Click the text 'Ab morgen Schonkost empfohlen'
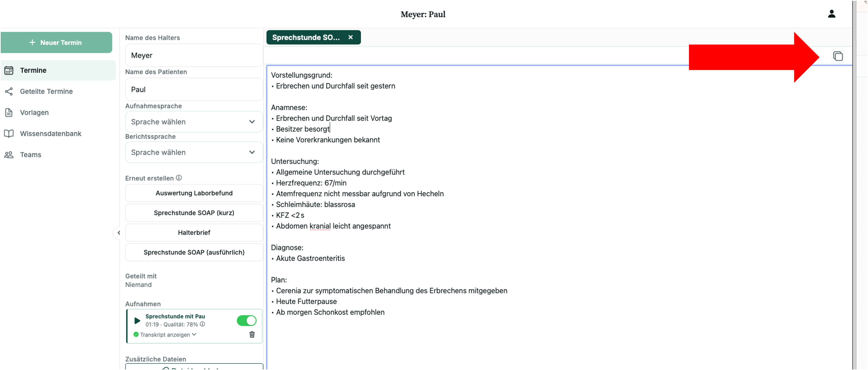Screen dimensions: 868x370 (330, 312)
